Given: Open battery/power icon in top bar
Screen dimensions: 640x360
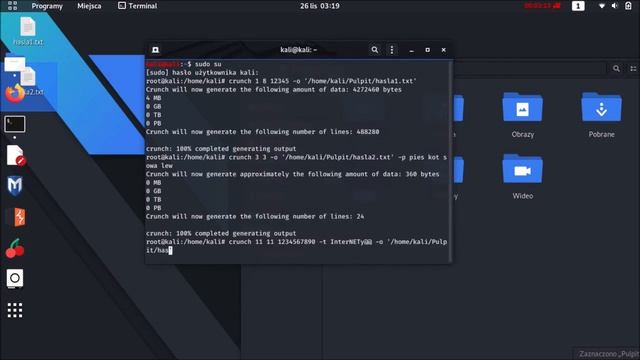Looking at the screenshot, I should tap(629, 6).
